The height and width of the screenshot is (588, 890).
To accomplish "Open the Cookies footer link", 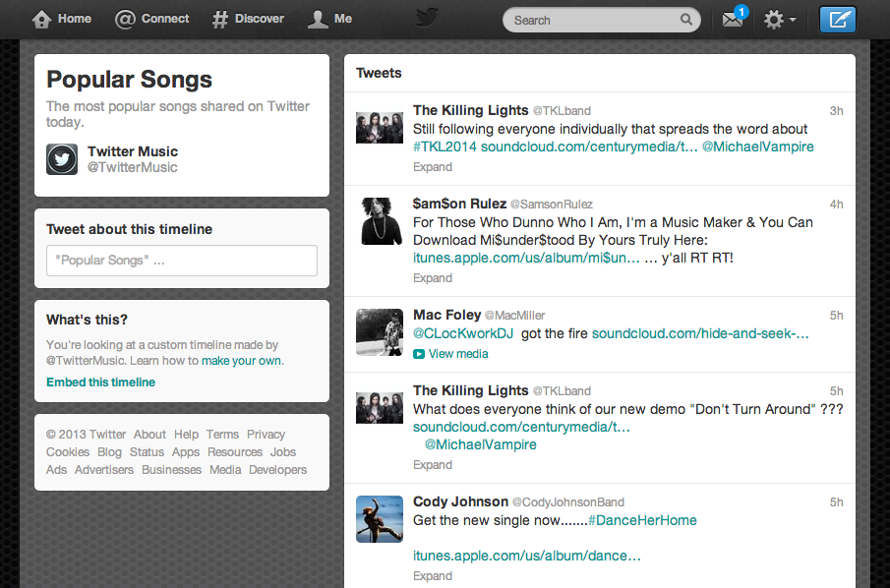I will [x=68, y=452].
